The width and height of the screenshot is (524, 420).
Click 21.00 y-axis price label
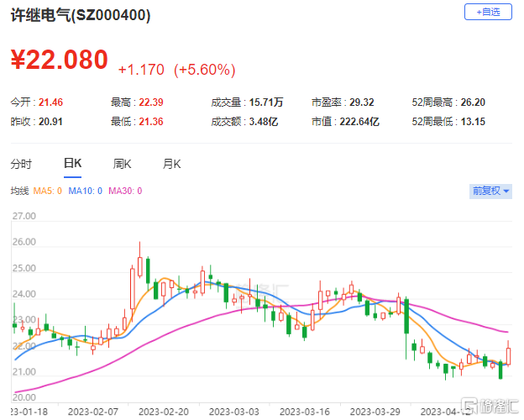(24, 372)
